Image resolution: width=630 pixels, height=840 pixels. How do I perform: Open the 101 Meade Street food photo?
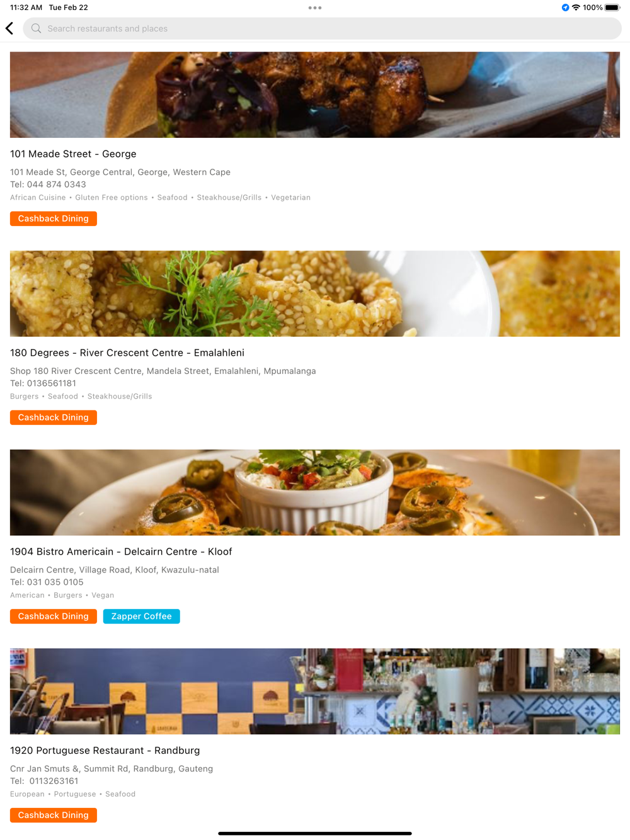pyautogui.click(x=315, y=94)
